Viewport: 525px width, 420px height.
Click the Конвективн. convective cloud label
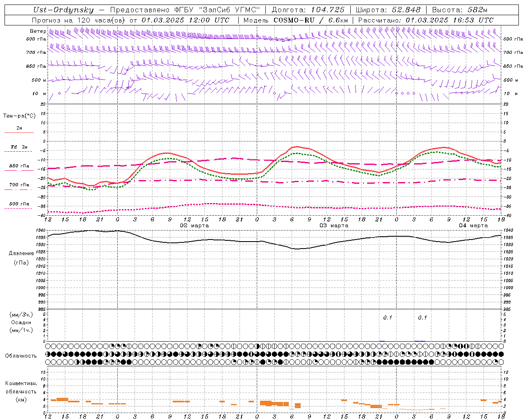(21, 383)
